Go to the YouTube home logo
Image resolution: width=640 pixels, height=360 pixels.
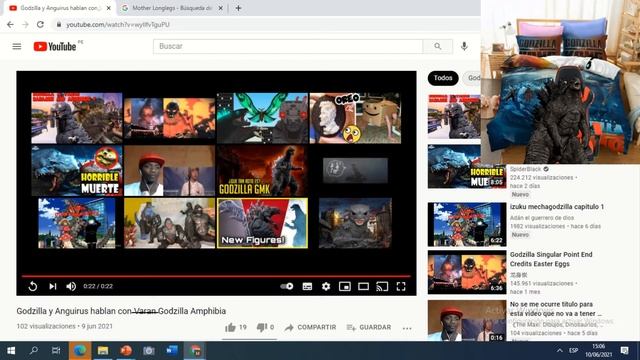click(55, 47)
